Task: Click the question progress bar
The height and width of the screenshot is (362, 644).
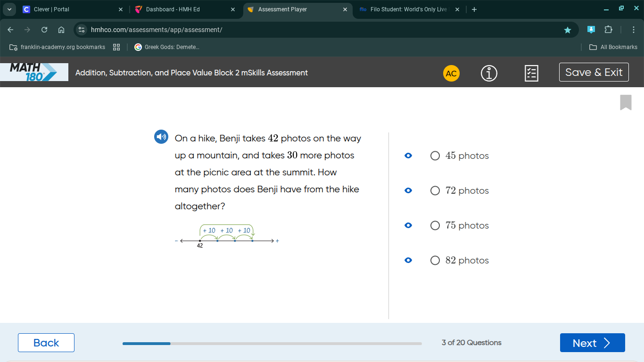Action: (272, 344)
